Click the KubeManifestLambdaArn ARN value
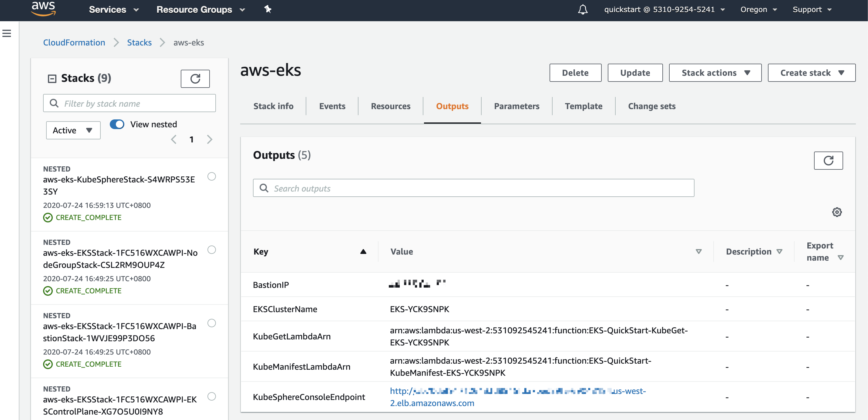The width and height of the screenshot is (868, 420). click(521, 367)
